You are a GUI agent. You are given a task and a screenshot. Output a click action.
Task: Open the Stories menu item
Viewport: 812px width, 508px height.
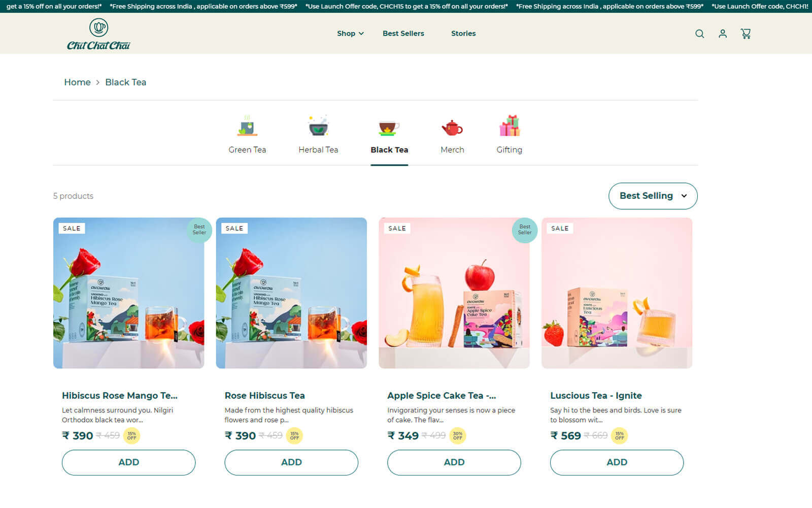click(463, 34)
